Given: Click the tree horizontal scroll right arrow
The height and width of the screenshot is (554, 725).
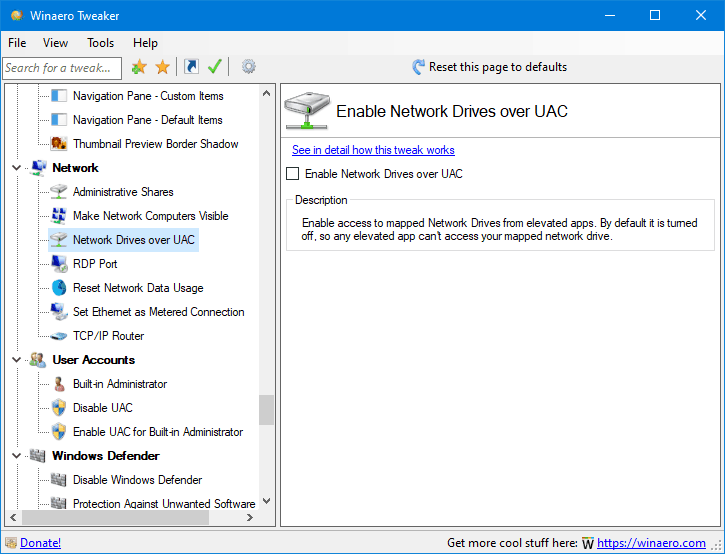Looking at the screenshot, I should point(250,517).
